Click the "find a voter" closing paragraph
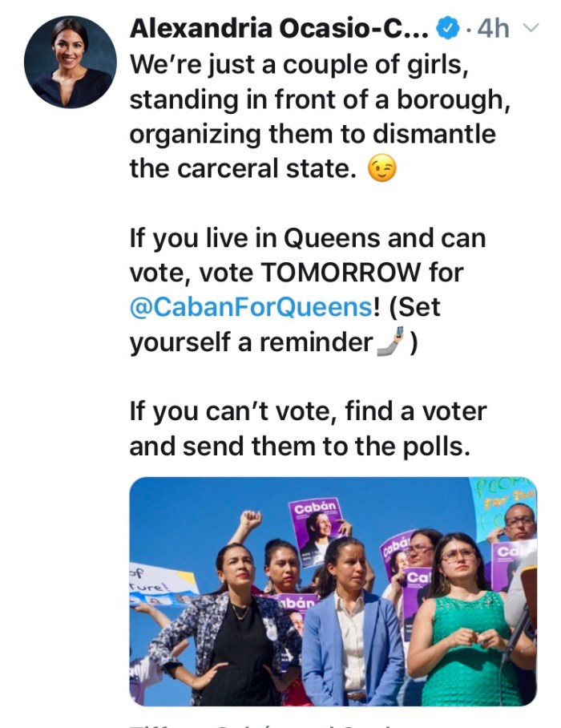Viewport: 561px width, 728px height. tap(308, 429)
